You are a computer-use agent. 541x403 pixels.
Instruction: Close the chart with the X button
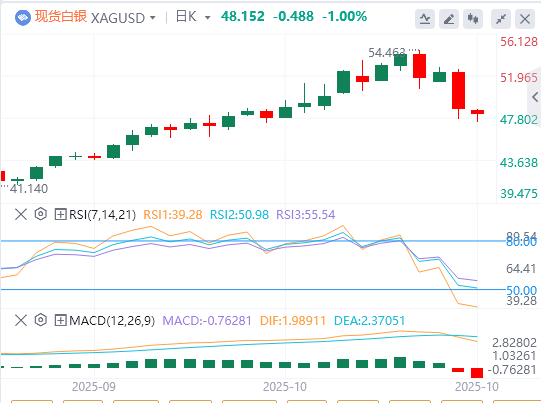(525, 19)
